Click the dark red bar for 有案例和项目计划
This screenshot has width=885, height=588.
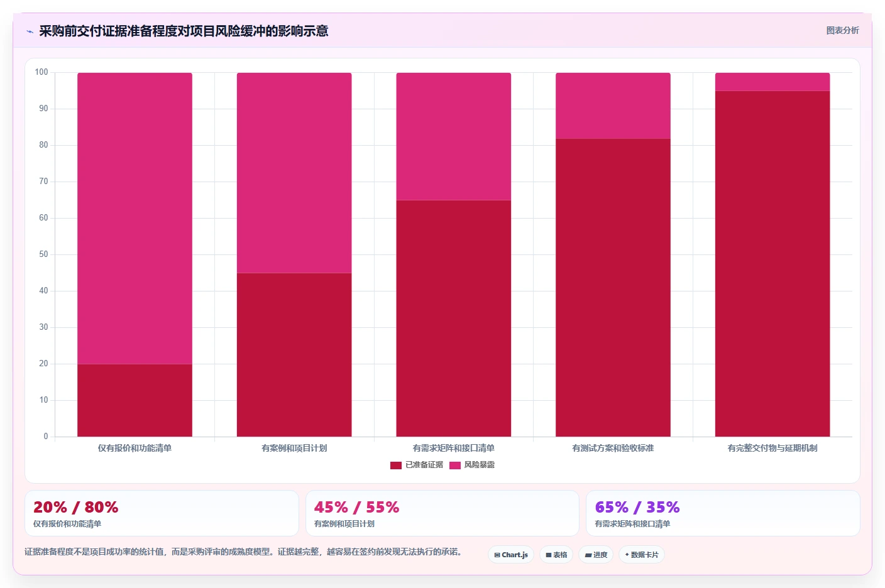[x=294, y=354]
